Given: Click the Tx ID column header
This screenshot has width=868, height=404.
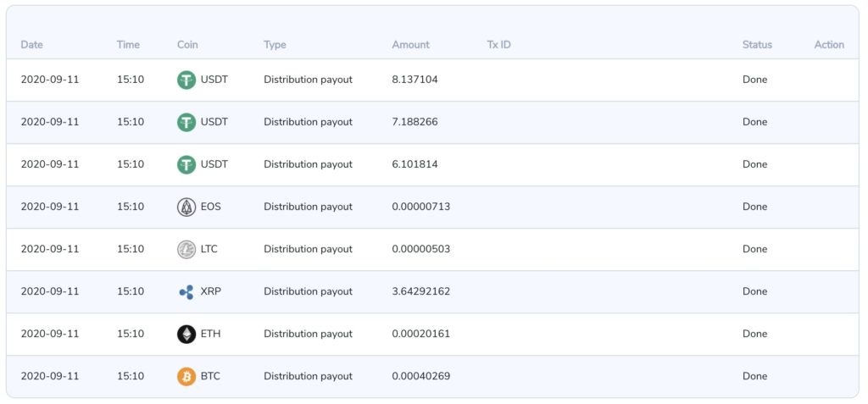Looking at the screenshot, I should [498, 45].
